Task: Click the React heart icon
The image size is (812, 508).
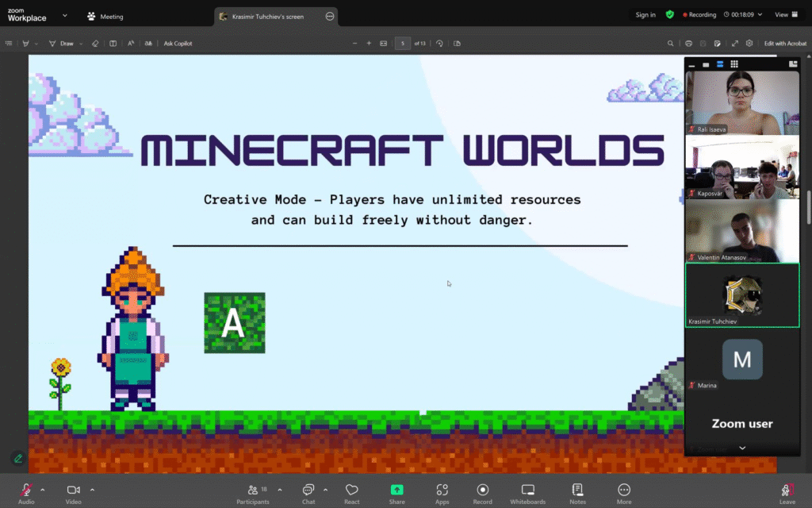Action: point(352,491)
